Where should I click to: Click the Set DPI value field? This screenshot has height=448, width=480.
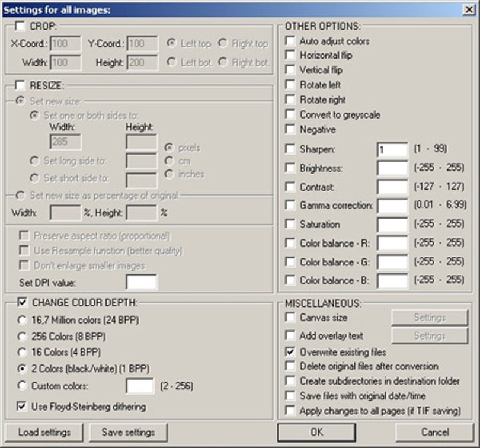142,282
